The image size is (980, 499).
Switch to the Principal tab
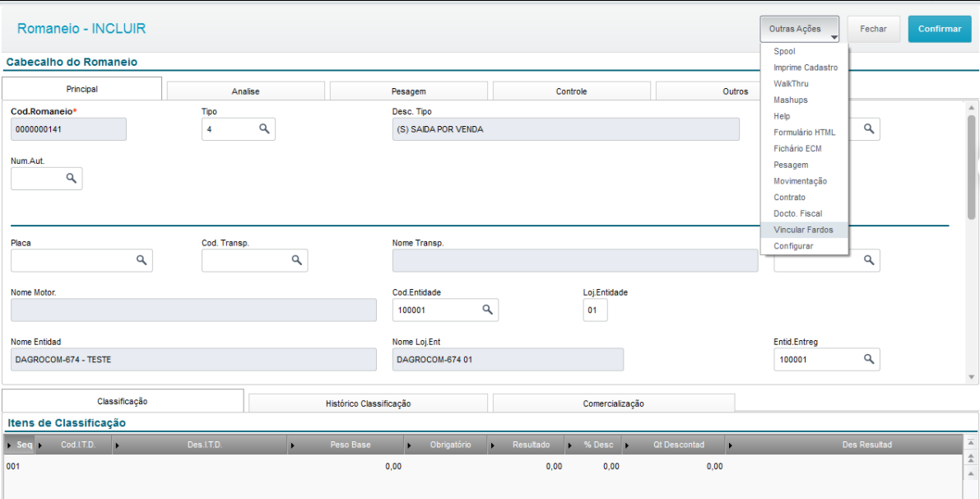pyautogui.click(x=82, y=89)
